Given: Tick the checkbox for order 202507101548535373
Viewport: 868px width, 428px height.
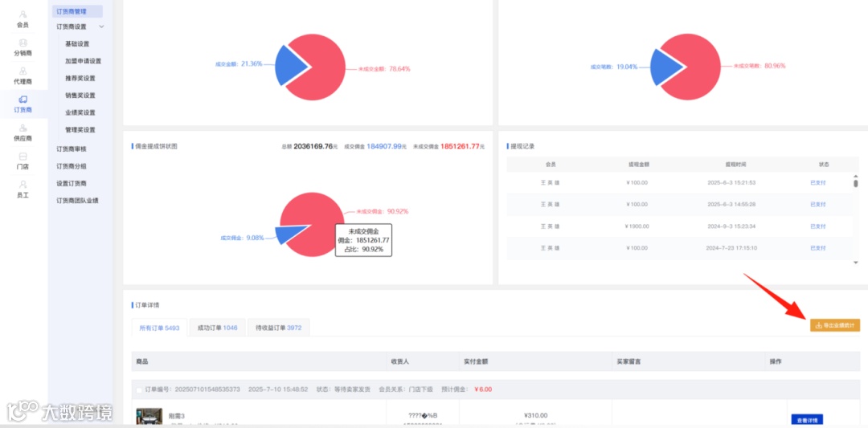Looking at the screenshot, I should pyautogui.click(x=139, y=389).
